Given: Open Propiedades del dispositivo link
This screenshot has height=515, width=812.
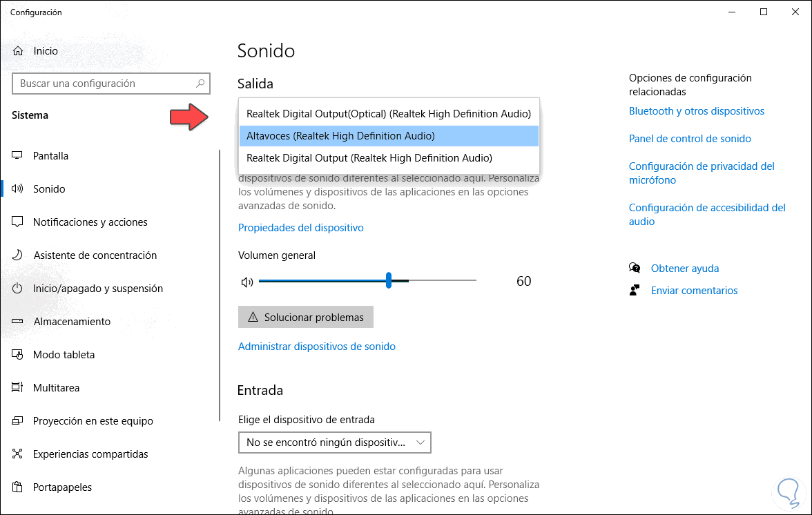Looking at the screenshot, I should click(x=300, y=228).
